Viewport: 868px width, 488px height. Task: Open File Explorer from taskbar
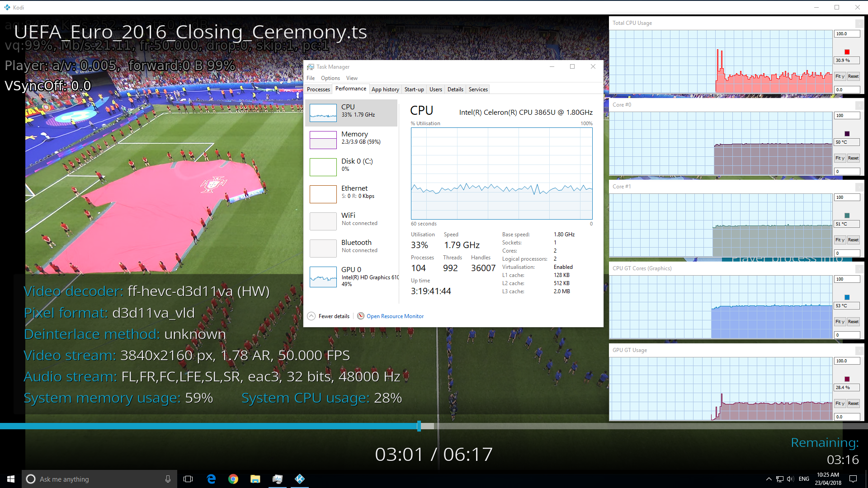point(255,479)
